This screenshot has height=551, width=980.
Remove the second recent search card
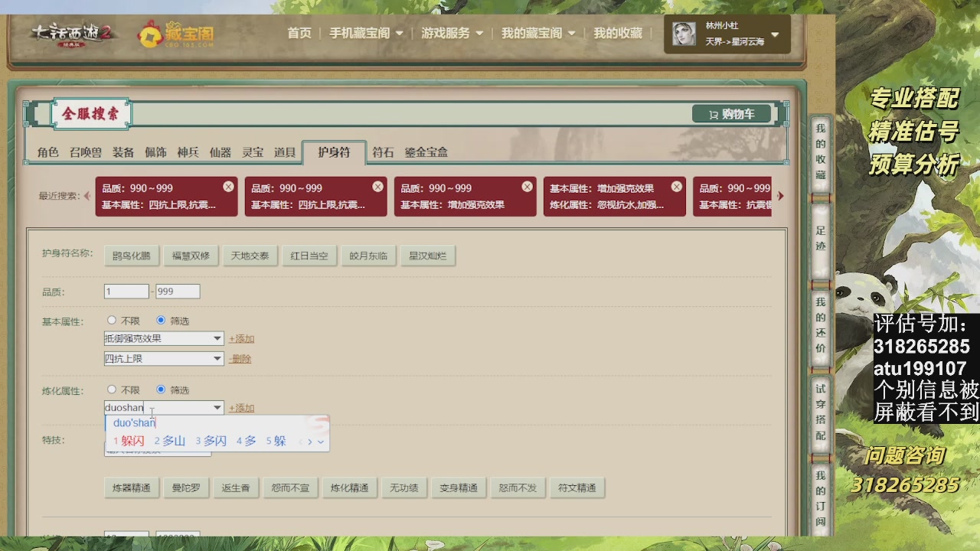point(377,187)
